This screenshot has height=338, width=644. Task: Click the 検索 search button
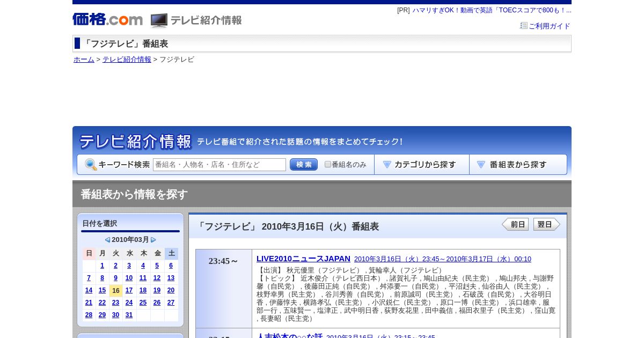(304, 165)
